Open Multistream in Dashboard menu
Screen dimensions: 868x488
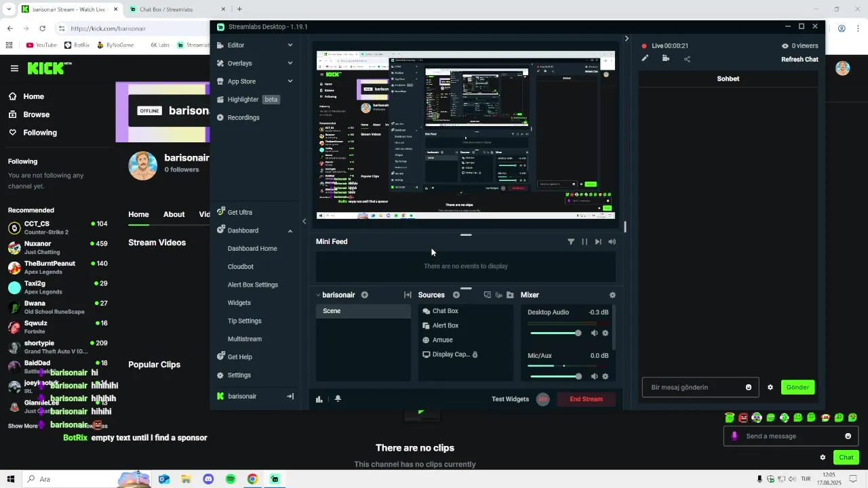[245, 339]
